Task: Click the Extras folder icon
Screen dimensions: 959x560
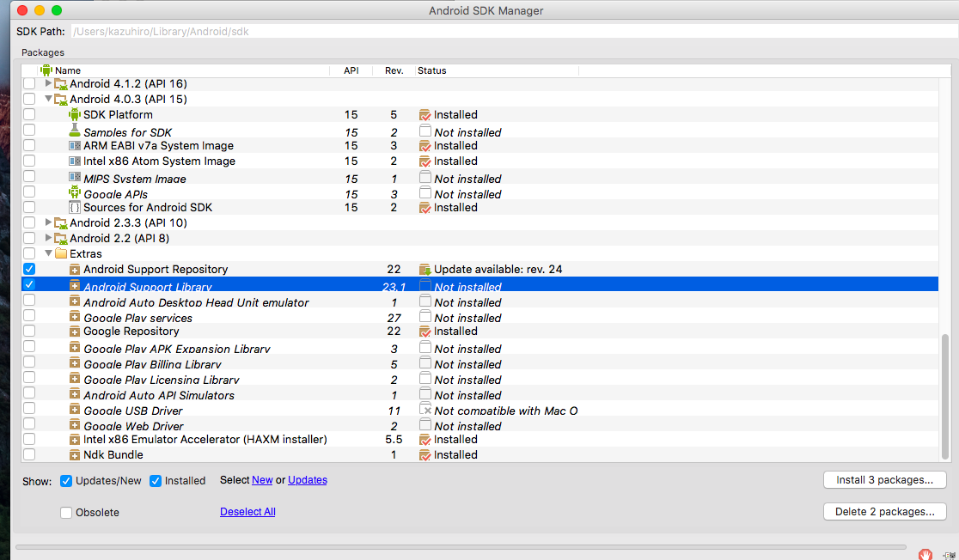Action: coord(62,253)
